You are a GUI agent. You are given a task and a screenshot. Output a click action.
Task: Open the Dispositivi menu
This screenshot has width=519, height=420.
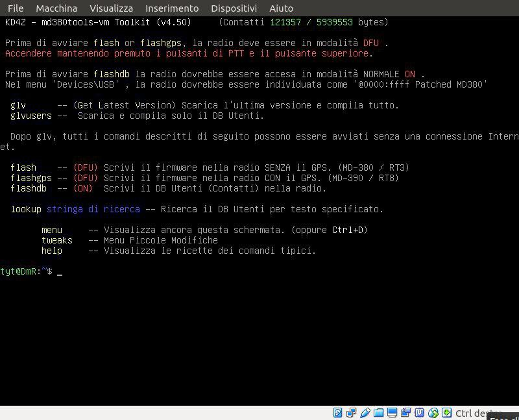point(234,8)
